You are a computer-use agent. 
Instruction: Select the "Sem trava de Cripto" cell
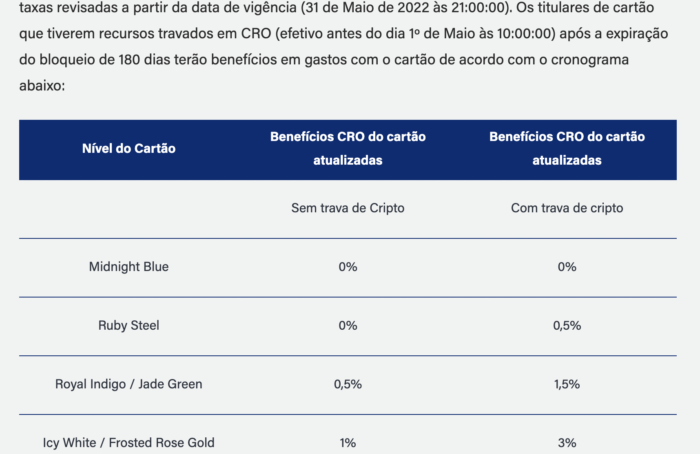click(347, 208)
